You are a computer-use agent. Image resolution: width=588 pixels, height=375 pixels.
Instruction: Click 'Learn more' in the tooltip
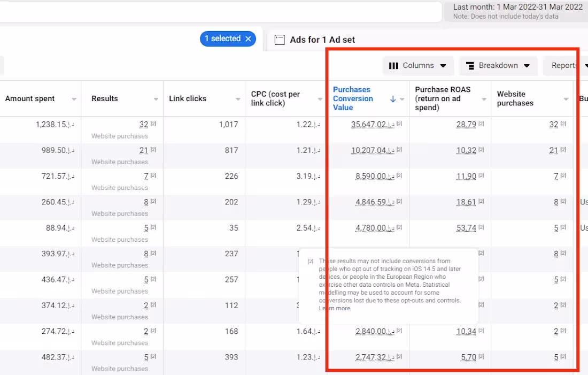tap(335, 308)
